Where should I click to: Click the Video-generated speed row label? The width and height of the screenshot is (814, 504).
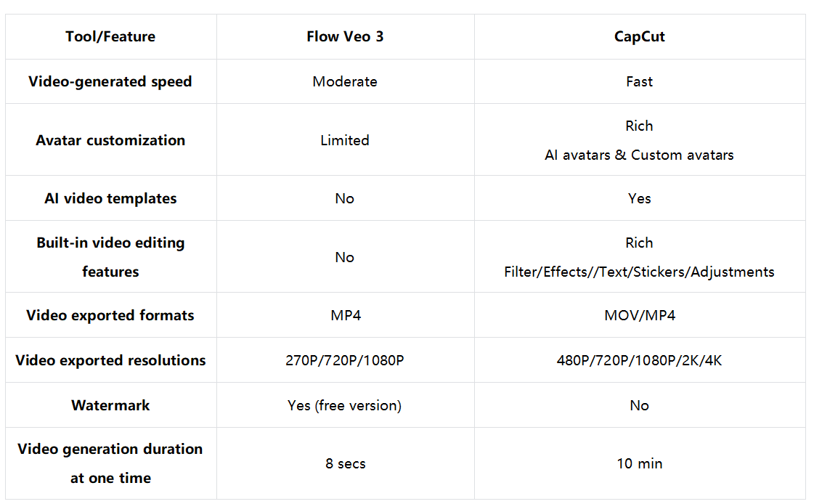[x=110, y=81]
